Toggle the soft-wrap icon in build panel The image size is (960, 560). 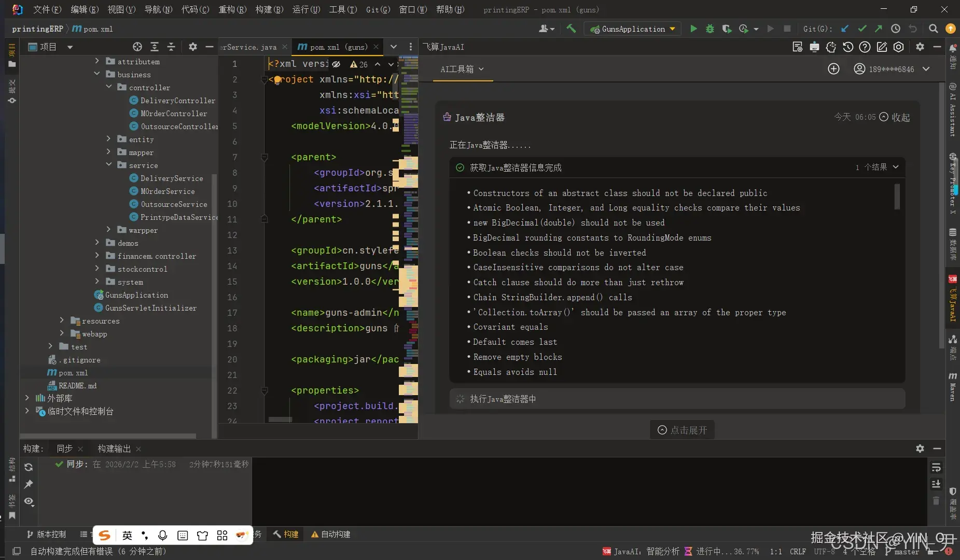[x=936, y=468]
